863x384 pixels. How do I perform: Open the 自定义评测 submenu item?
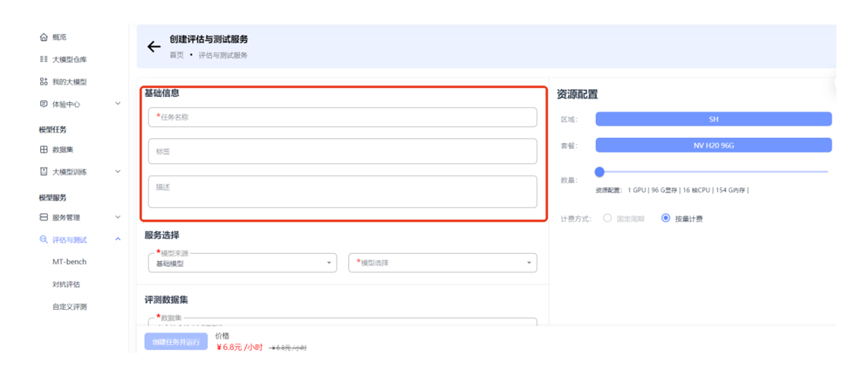[69, 307]
